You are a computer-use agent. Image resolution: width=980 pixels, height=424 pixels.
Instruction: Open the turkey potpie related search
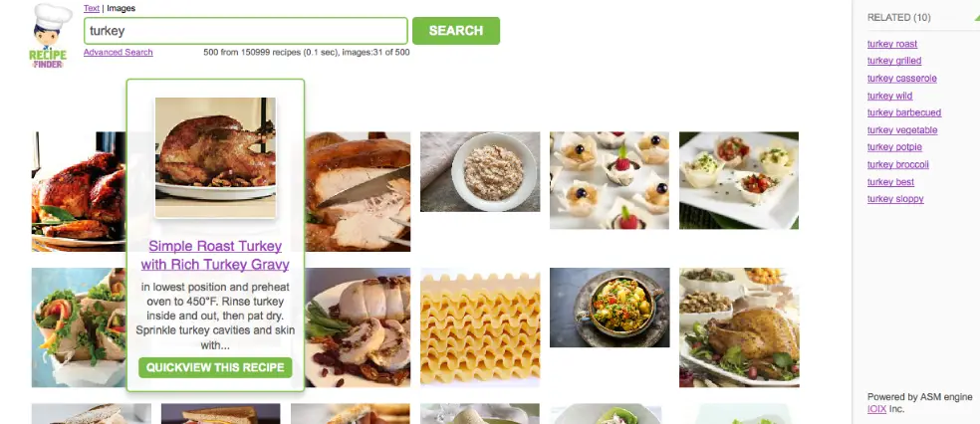(894, 147)
